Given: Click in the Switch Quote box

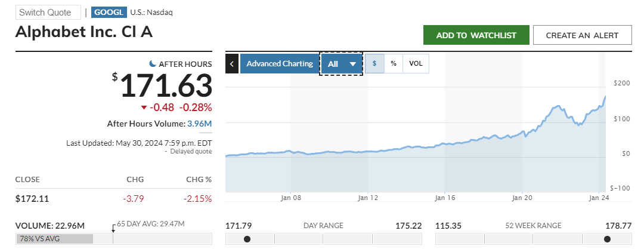Looking at the screenshot, I should [x=48, y=13].
